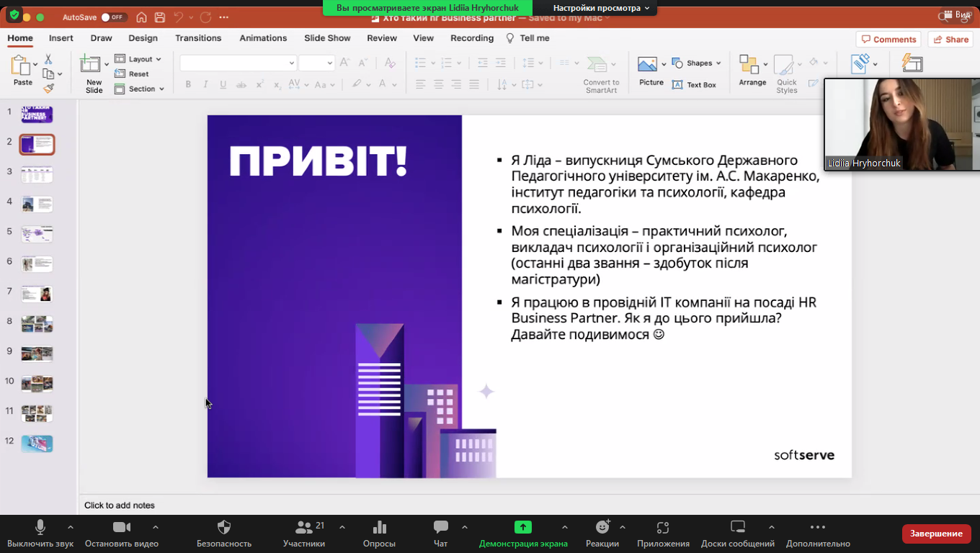Click the Subscript icon
This screenshot has height=553, width=980.
pos(277,84)
